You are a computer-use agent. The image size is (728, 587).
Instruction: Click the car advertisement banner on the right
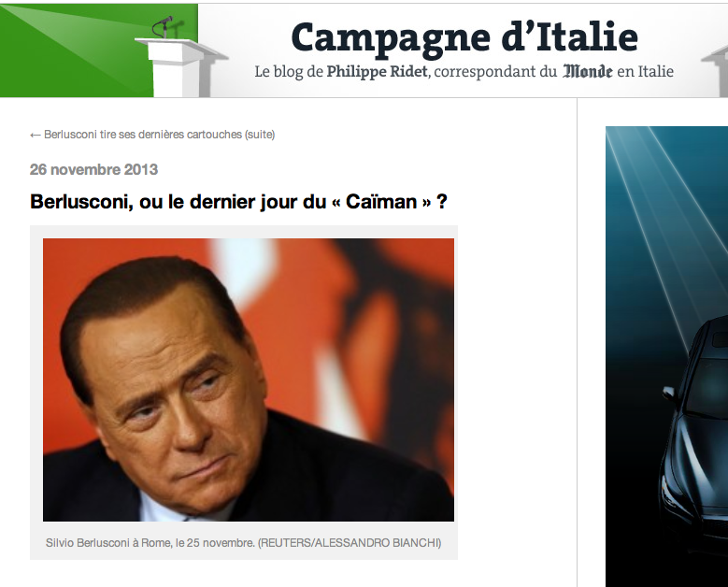tap(666, 356)
